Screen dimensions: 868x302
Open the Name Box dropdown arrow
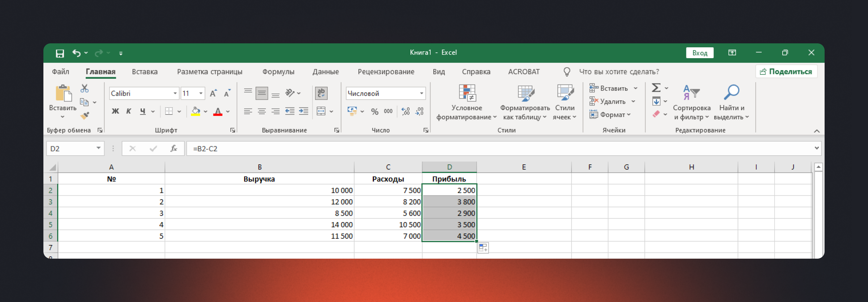[98, 148]
